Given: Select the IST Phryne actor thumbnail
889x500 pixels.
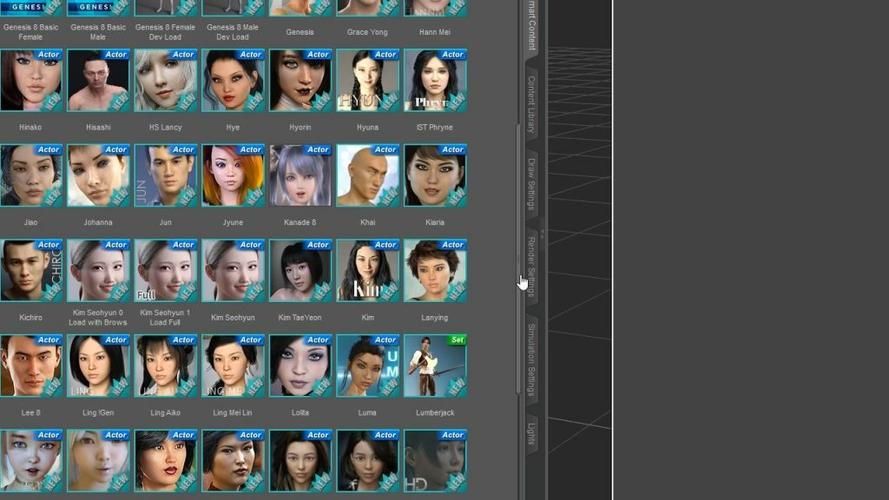Looking at the screenshot, I should [435, 80].
